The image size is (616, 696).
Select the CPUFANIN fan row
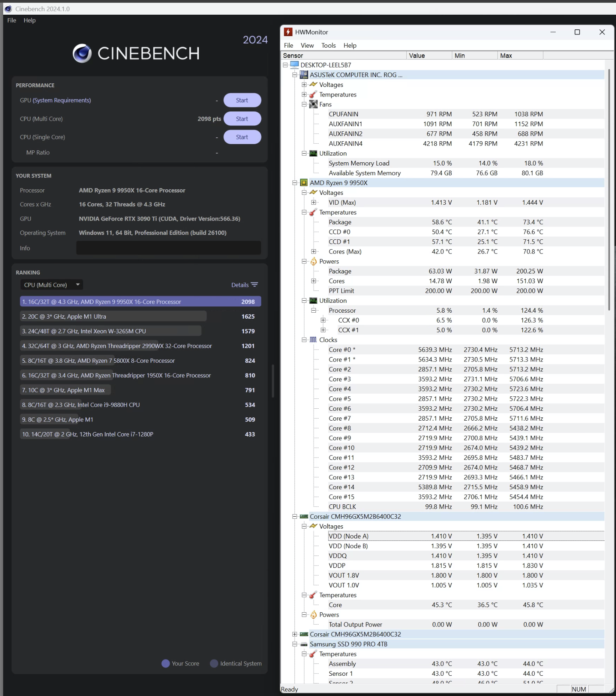pos(466,114)
